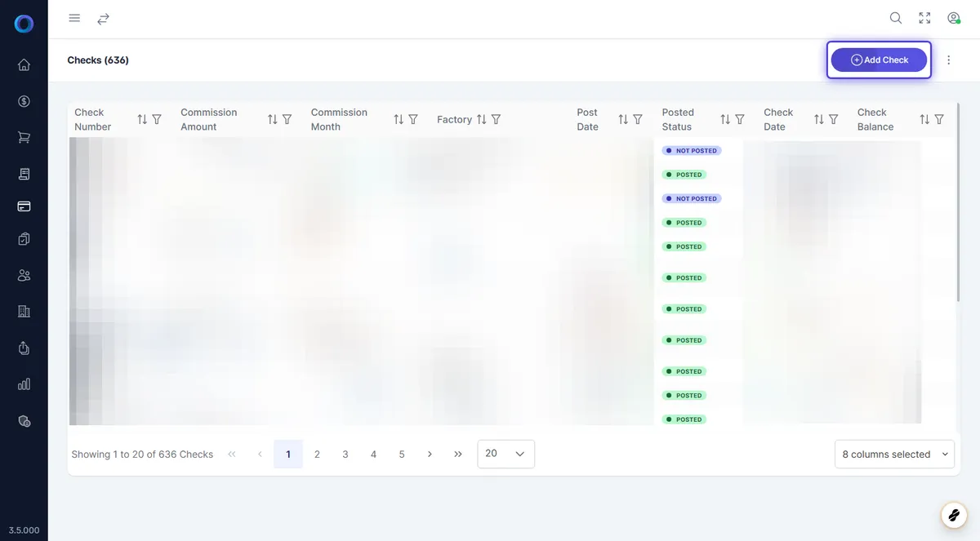The width and height of the screenshot is (980, 541).
Task: Filter the Check Balance column
Action: [939, 119]
